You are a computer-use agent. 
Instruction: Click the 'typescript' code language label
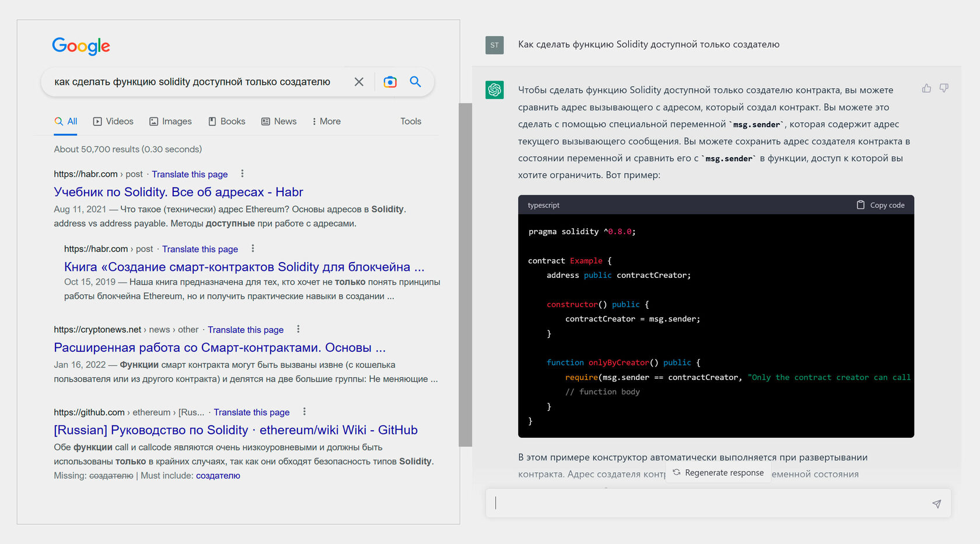click(544, 205)
